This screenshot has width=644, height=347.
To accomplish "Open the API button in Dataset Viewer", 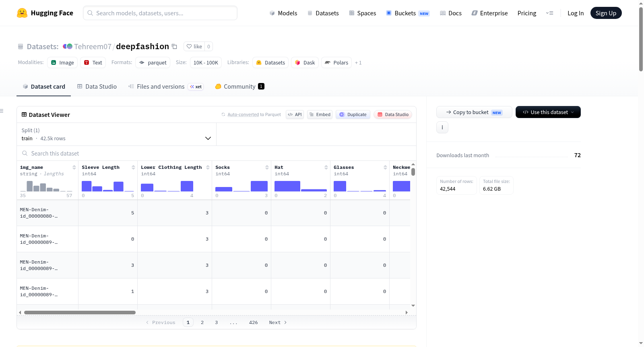I will tap(295, 114).
